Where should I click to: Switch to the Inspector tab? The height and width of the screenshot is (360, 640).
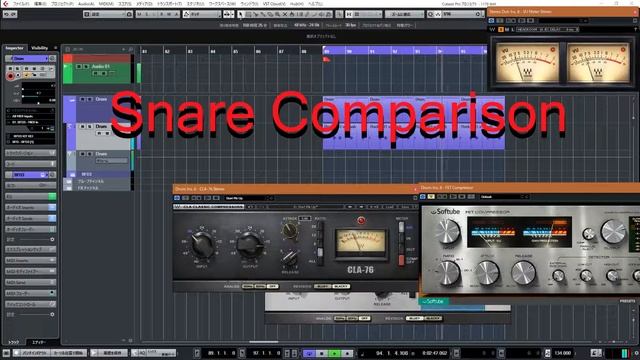[x=14, y=48]
